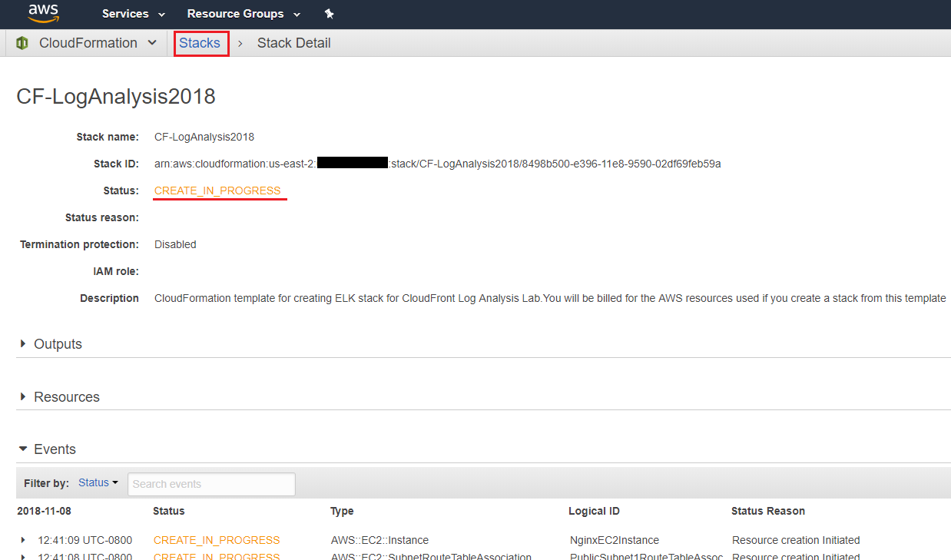This screenshot has height=560, width=951.
Task: Click the Search events input field
Action: point(211,484)
